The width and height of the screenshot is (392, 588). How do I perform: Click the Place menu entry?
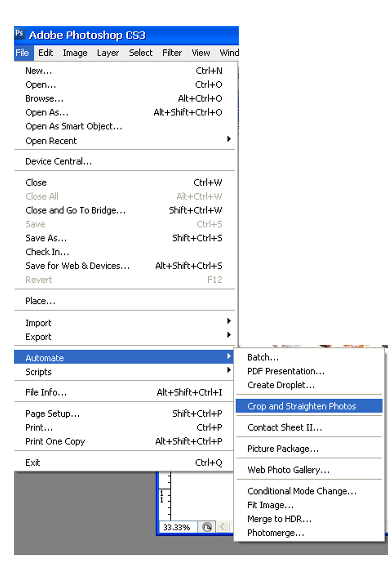click(40, 301)
